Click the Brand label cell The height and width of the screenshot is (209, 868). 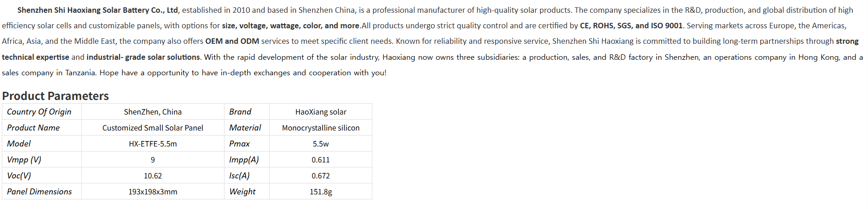point(241,112)
